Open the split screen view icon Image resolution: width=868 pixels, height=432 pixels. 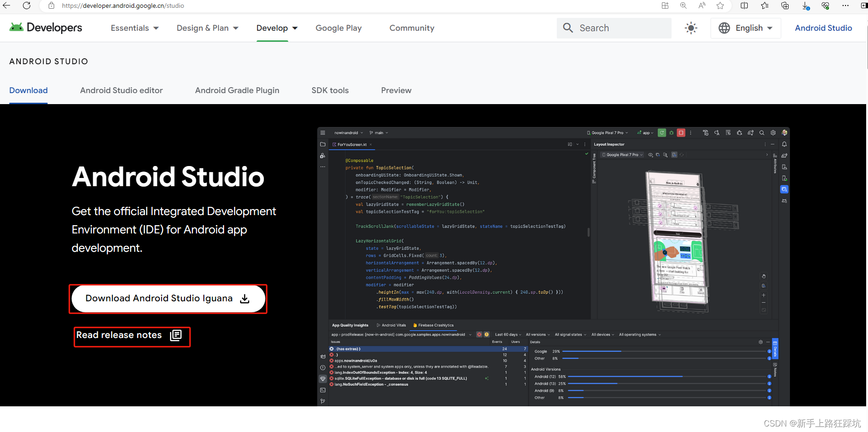(745, 6)
